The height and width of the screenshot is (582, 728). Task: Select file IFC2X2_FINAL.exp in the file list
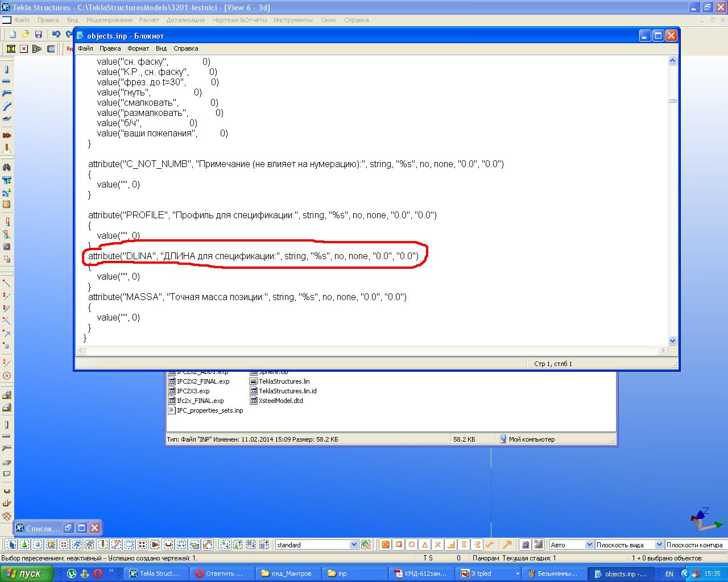click(198, 381)
